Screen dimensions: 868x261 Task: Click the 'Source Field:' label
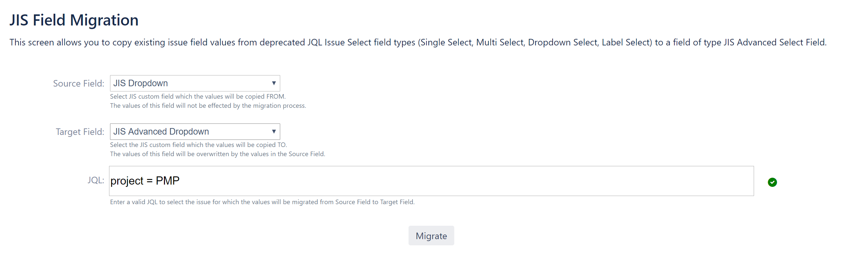[x=78, y=83]
